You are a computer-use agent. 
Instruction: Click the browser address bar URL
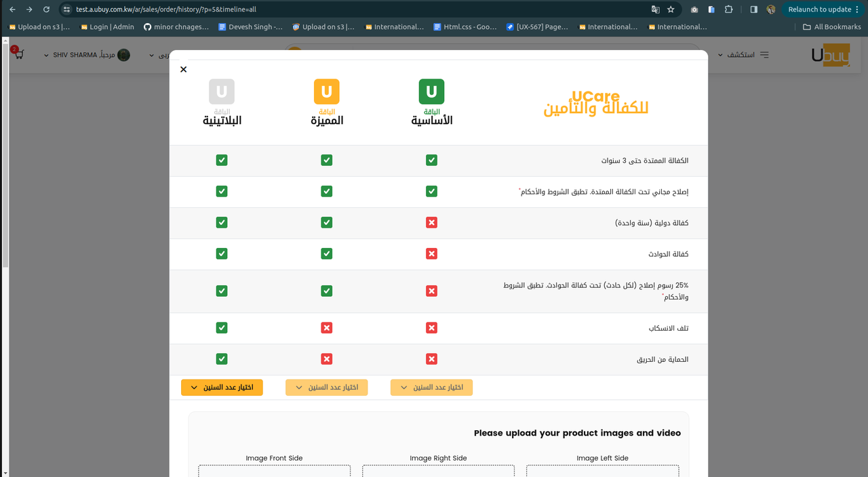pos(166,9)
